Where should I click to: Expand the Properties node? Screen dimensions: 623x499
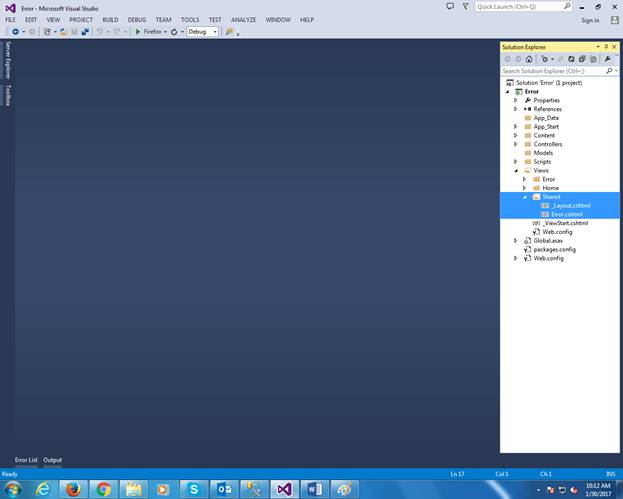click(x=516, y=101)
